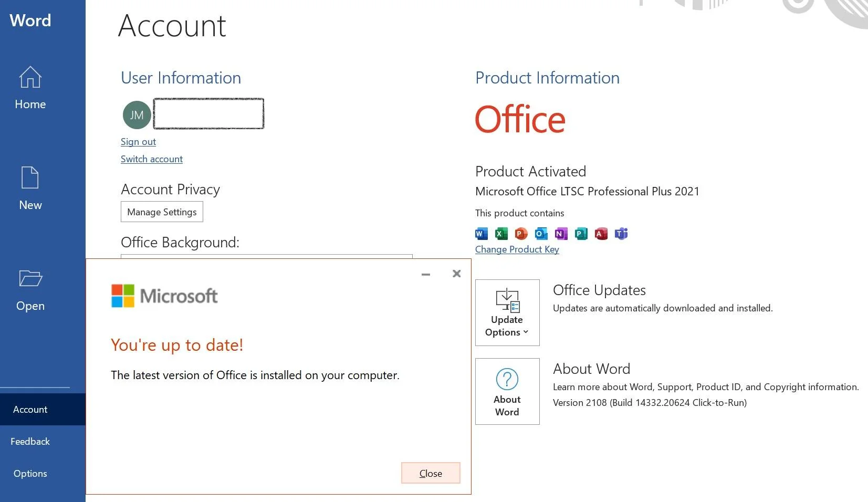This screenshot has width=868, height=502.
Task: Click the Teams app icon
Action: [x=621, y=234]
